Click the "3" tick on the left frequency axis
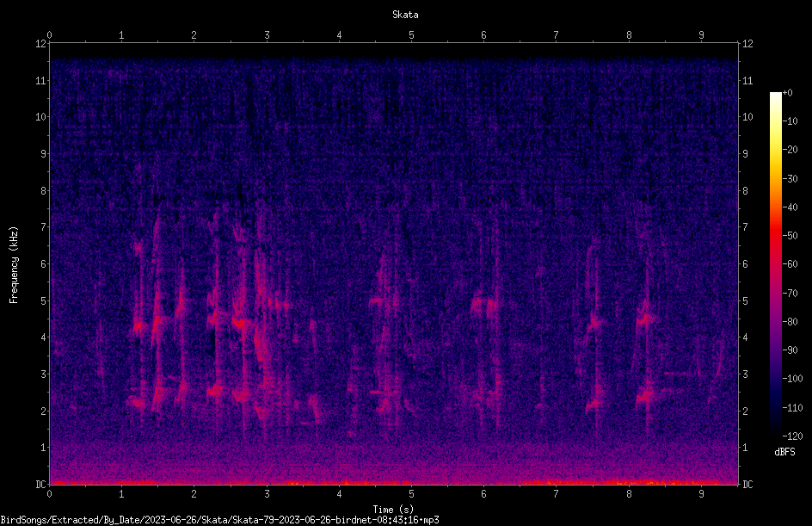This screenshot has height=526, width=812. 44,374
